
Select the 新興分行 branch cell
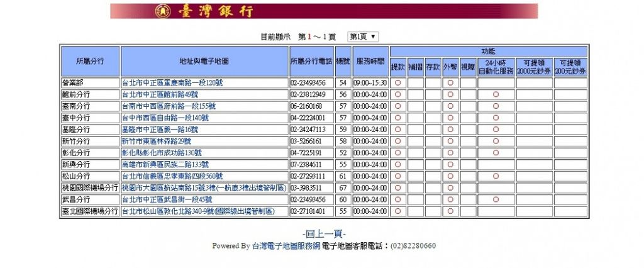[x=91, y=164]
